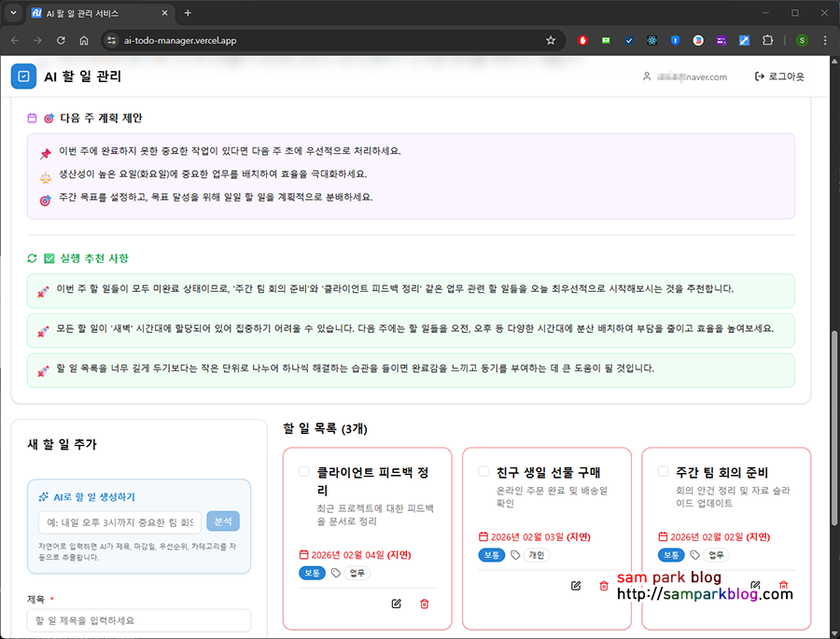Image resolution: width=840 pixels, height=639 pixels.
Task: Click the page vertical scrollbar
Action: tap(834, 428)
